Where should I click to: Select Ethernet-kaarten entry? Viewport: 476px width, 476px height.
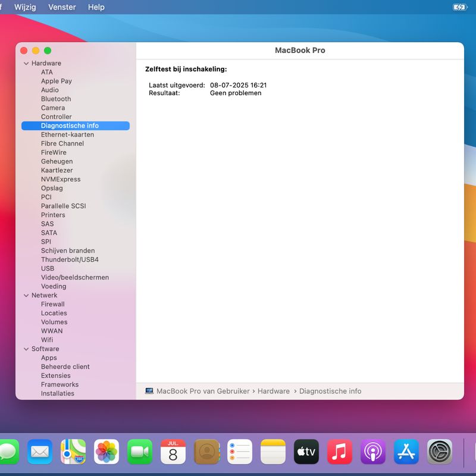(x=67, y=134)
